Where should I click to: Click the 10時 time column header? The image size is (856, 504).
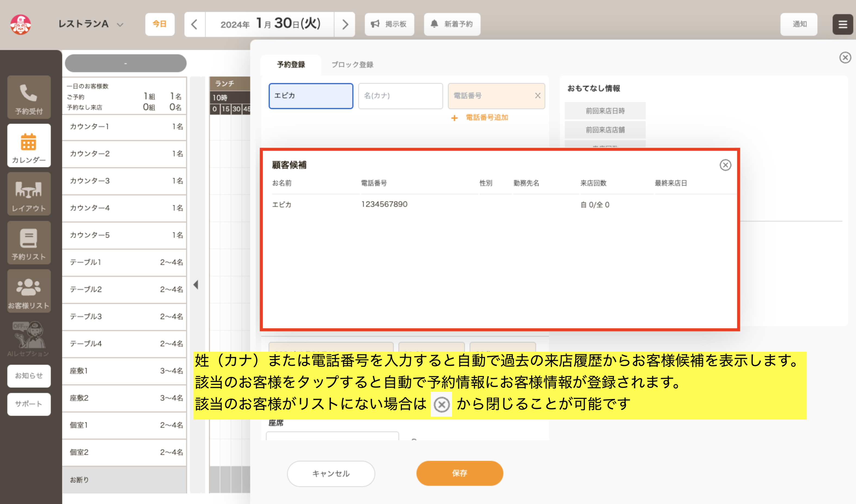(x=230, y=98)
